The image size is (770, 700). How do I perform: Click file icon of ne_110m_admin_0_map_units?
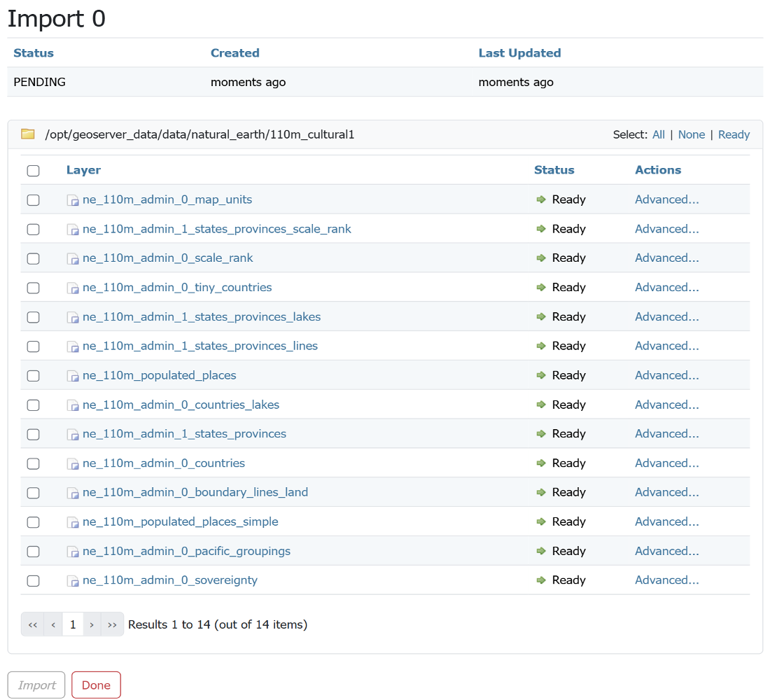click(x=73, y=200)
